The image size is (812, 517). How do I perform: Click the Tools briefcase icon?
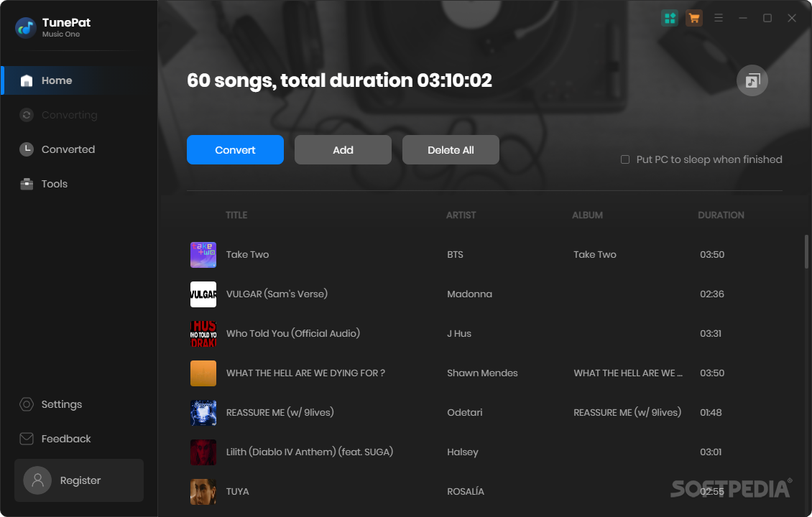[27, 184]
